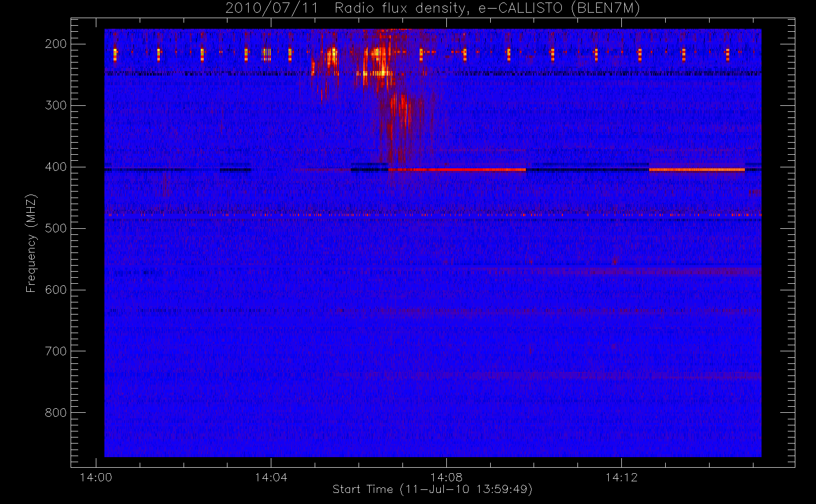Click the 14:12 time tick label

621,477
